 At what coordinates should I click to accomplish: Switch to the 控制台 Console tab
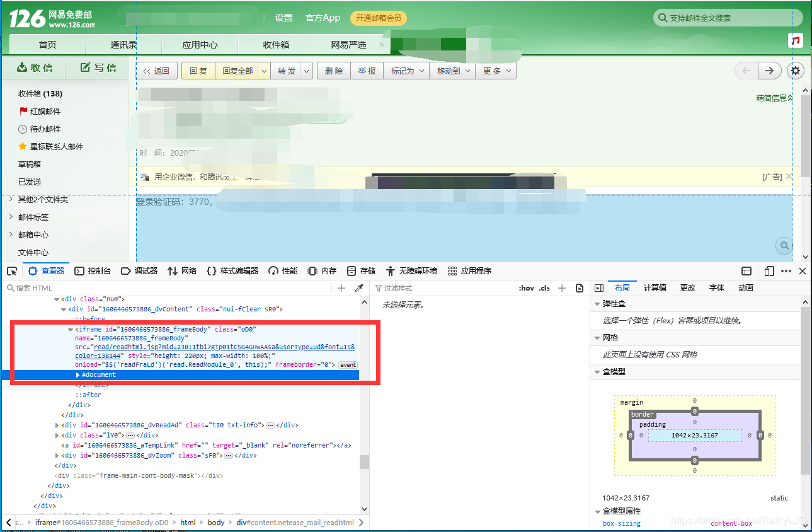pos(93,270)
